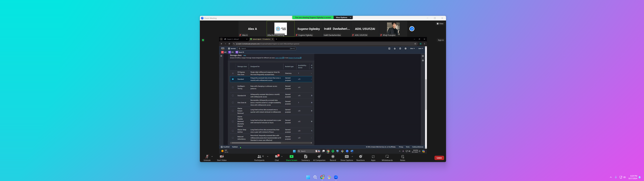This screenshot has height=181, width=644.
Task: Click the Share Screen icon
Action: point(292,156)
